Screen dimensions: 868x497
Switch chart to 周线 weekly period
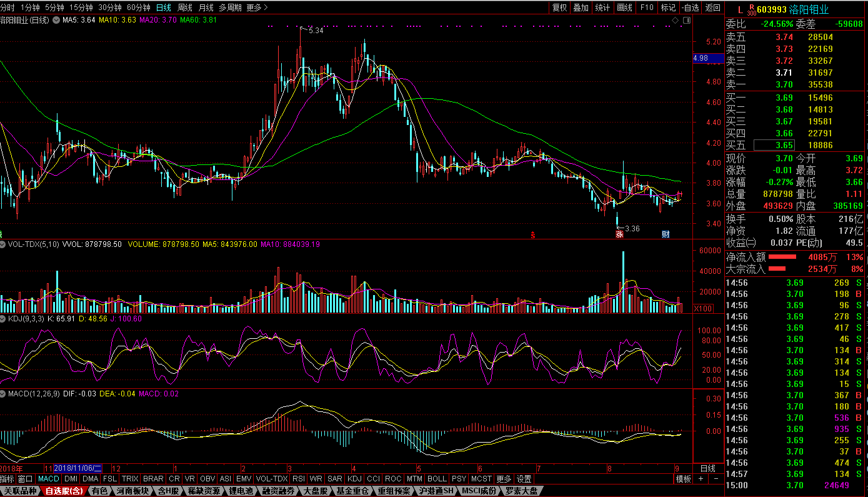[185, 8]
